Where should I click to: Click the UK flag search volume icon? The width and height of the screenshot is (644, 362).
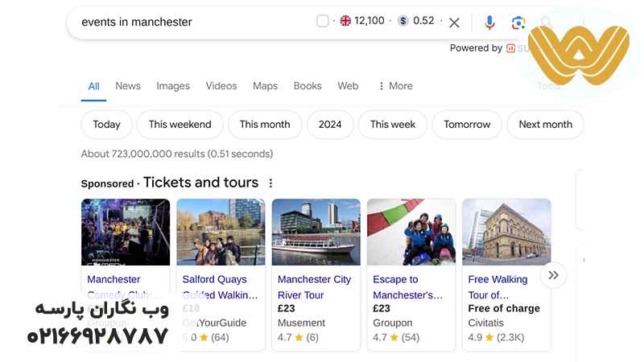coord(345,21)
